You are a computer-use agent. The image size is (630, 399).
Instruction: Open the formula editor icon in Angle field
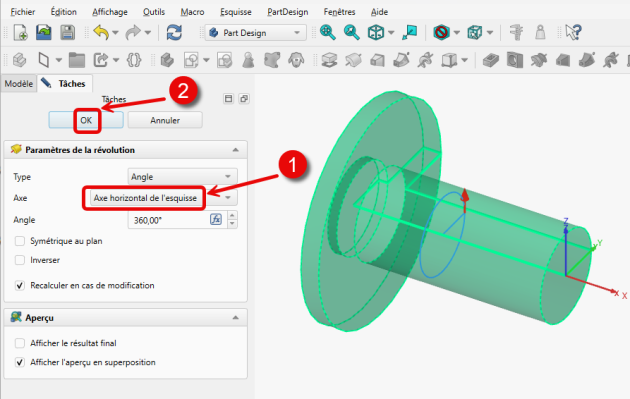(216, 219)
